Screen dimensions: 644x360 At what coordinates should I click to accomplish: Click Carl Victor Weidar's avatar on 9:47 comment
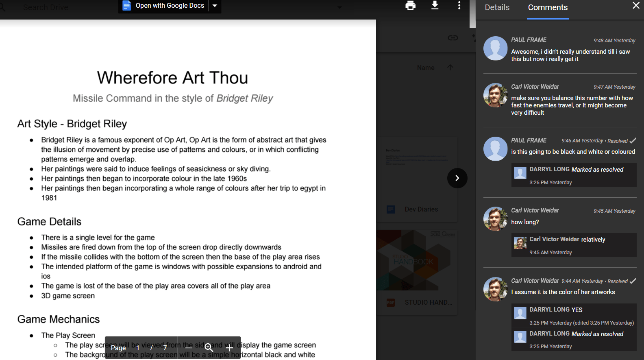tap(496, 95)
